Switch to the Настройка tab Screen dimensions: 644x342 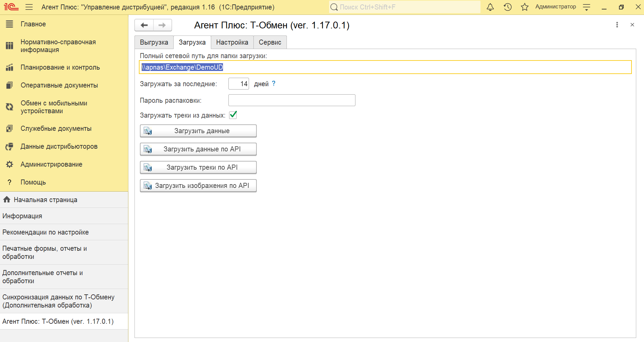232,42
